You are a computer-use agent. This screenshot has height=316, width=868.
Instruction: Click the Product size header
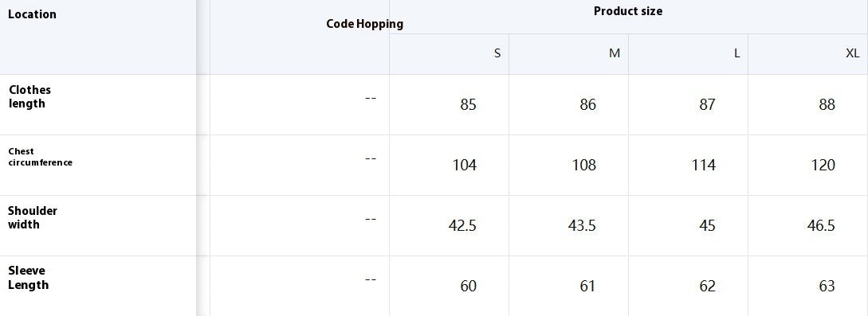click(628, 11)
